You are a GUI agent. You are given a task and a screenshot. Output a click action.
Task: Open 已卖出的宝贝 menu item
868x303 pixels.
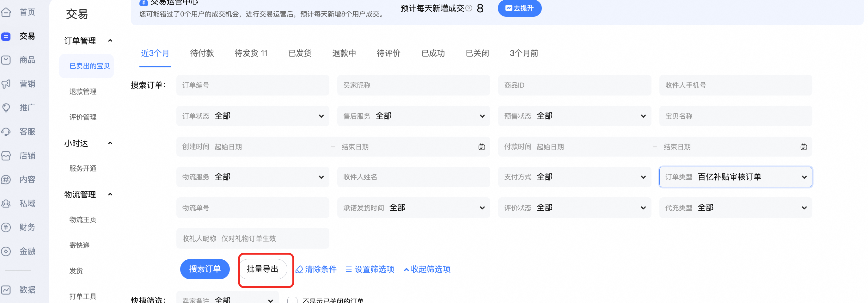tap(87, 66)
